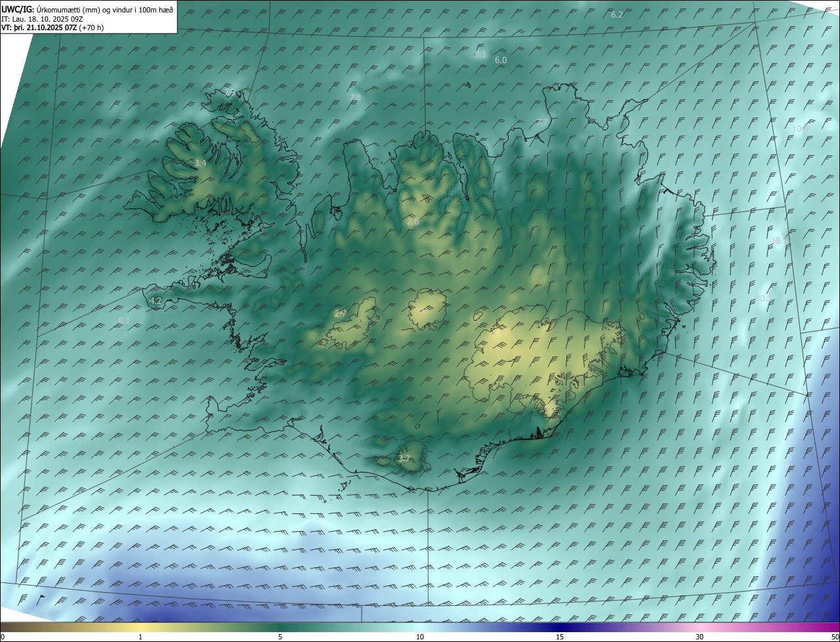This screenshot has width=840, height=642.
Task: Click the 5 tick on the color scale
Action: coord(280,637)
